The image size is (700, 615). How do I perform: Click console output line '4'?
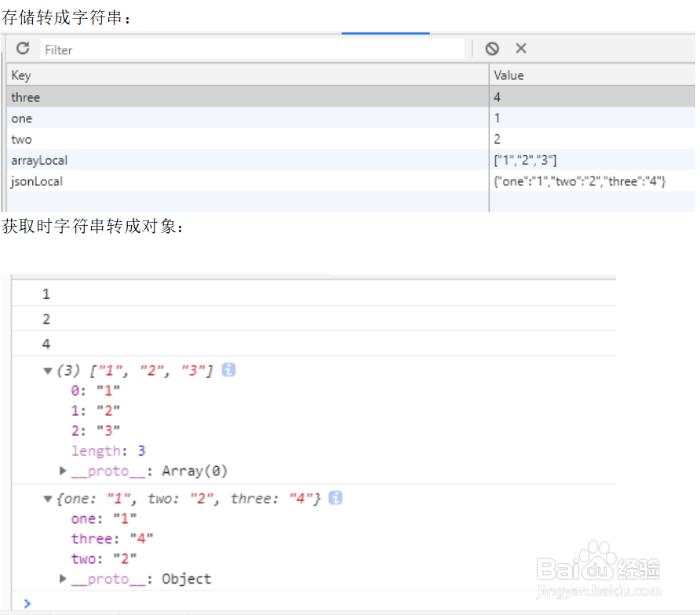click(46, 344)
